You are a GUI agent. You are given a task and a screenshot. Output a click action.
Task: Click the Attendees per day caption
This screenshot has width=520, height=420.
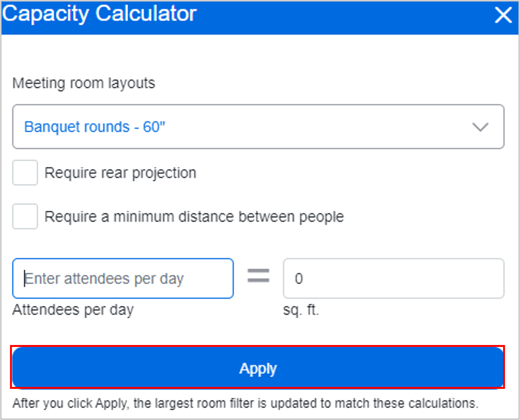[73, 310]
